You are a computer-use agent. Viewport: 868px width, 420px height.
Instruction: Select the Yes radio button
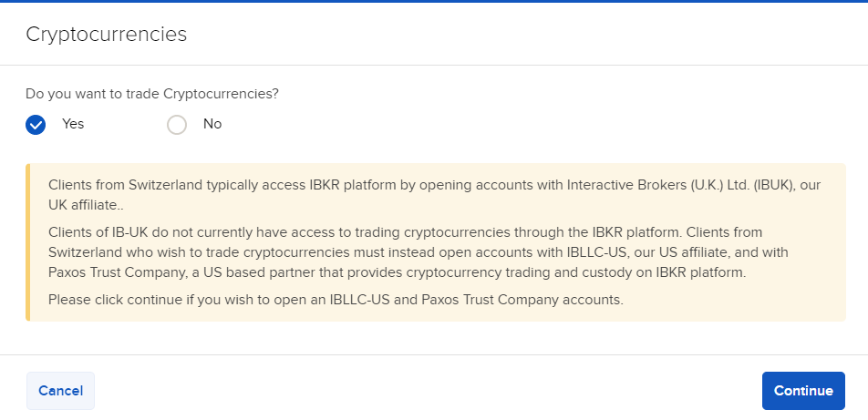click(x=36, y=125)
